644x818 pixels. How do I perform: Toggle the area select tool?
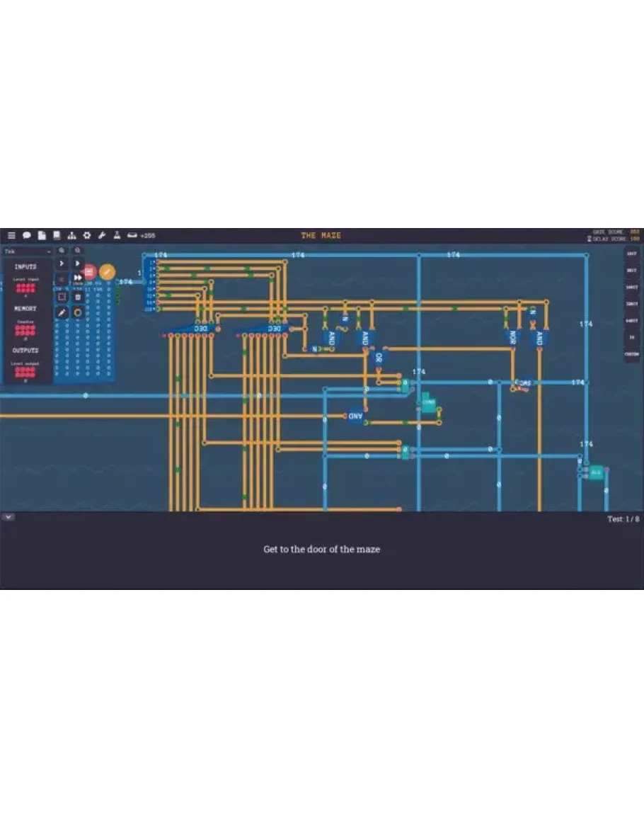coord(62,297)
